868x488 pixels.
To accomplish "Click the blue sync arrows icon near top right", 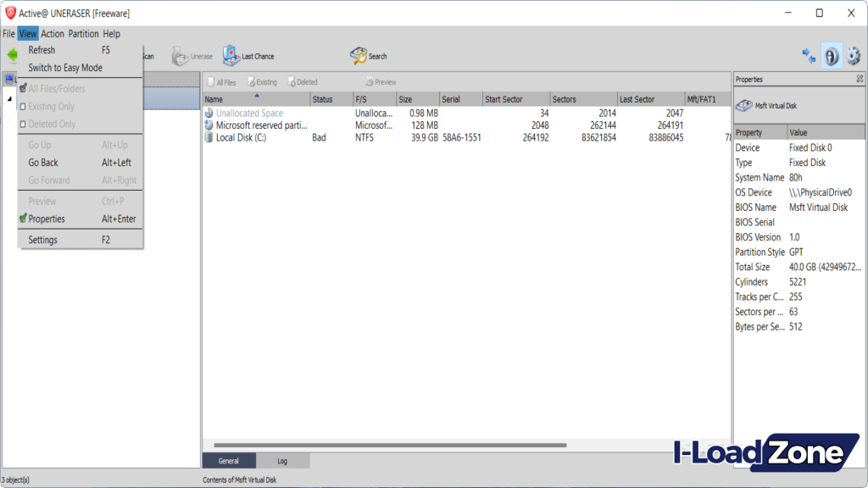I will point(810,53).
